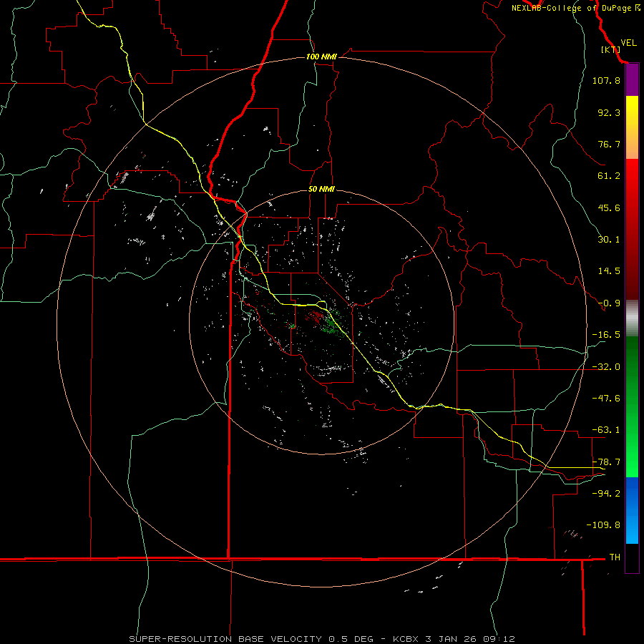Select the -32.0 scale value

click(x=606, y=367)
